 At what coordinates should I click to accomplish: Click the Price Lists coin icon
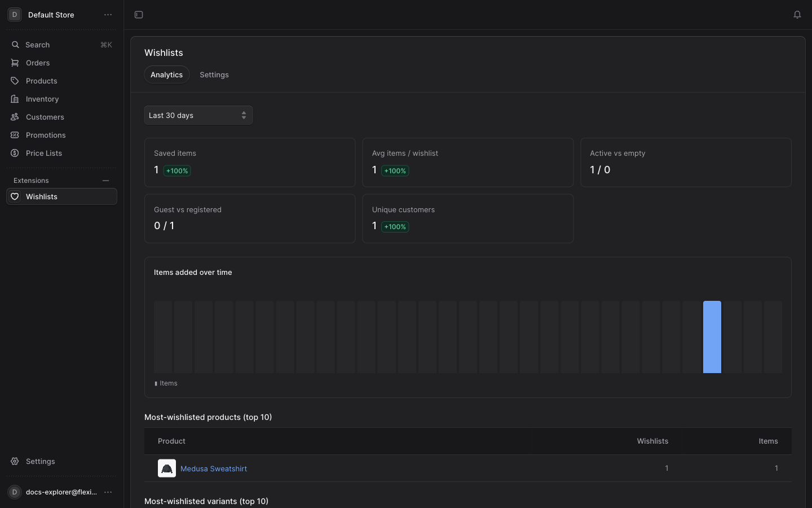15,153
